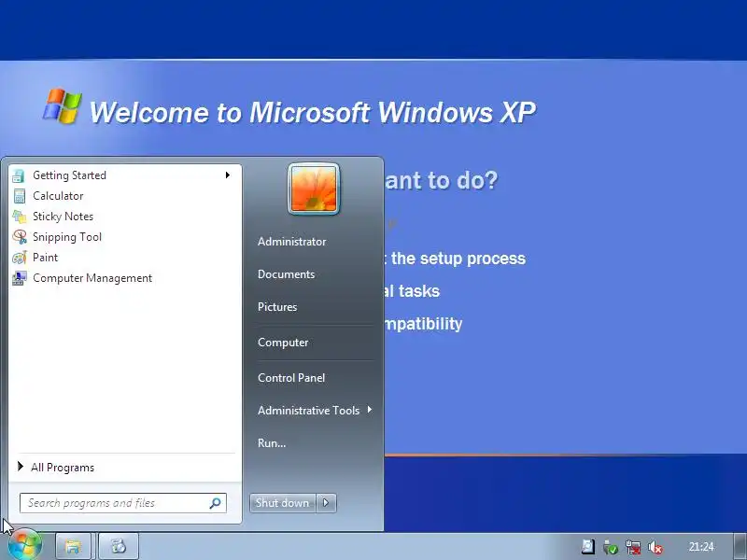Screen dimensions: 747x560
Task: Click the Action Center tray icon
Action: 588,547
